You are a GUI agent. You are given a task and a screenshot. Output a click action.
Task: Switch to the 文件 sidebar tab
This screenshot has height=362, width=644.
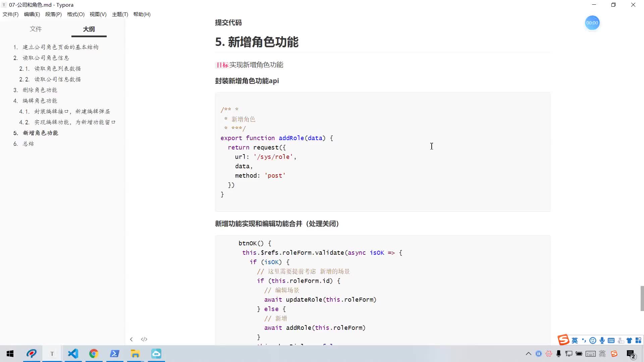click(36, 29)
